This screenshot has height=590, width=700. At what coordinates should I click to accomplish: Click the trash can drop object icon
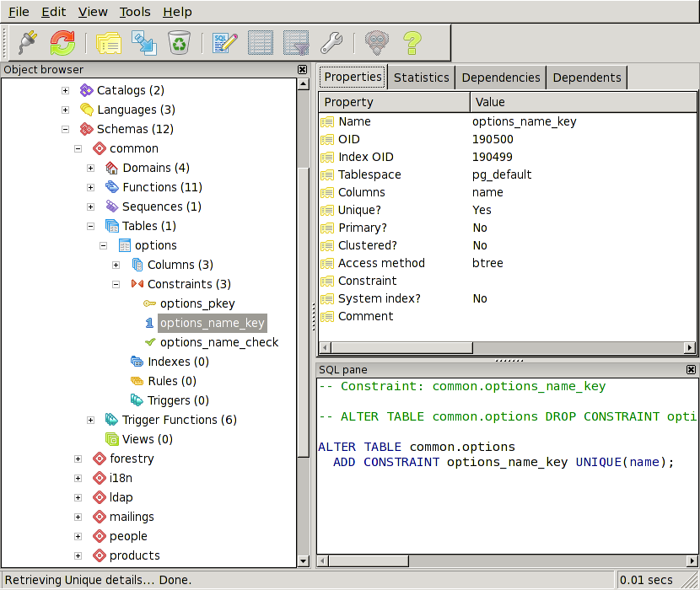pos(179,42)
